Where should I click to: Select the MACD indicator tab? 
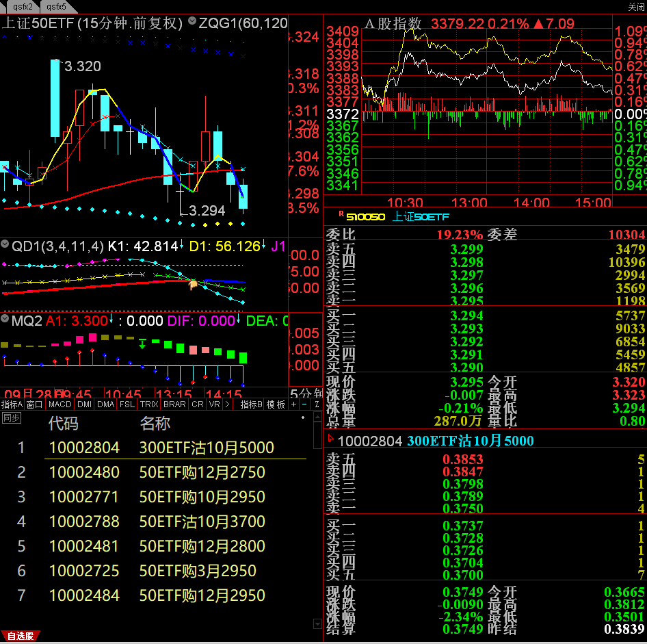60,404
